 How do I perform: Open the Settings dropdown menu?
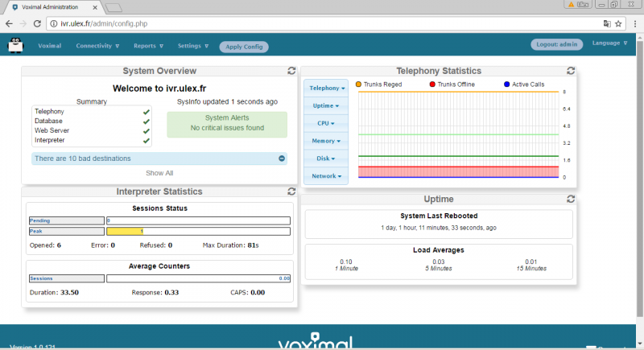pyautogui.click(x=193, y=46)
